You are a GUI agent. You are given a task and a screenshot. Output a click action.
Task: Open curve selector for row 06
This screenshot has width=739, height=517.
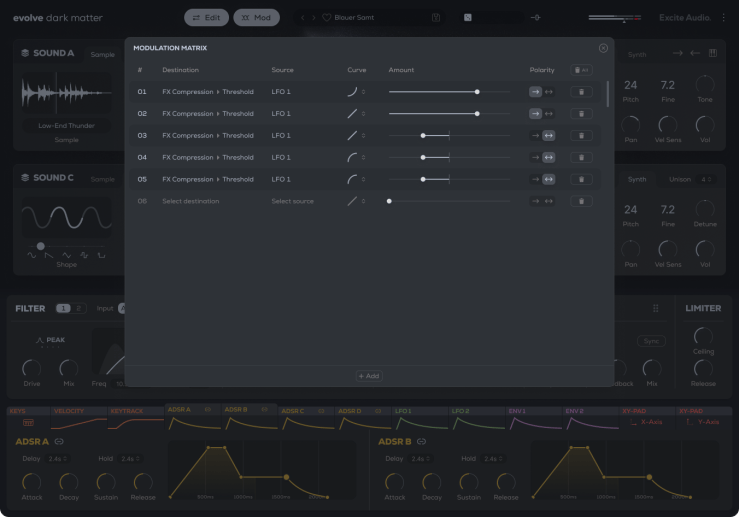[x=356, y=201]
